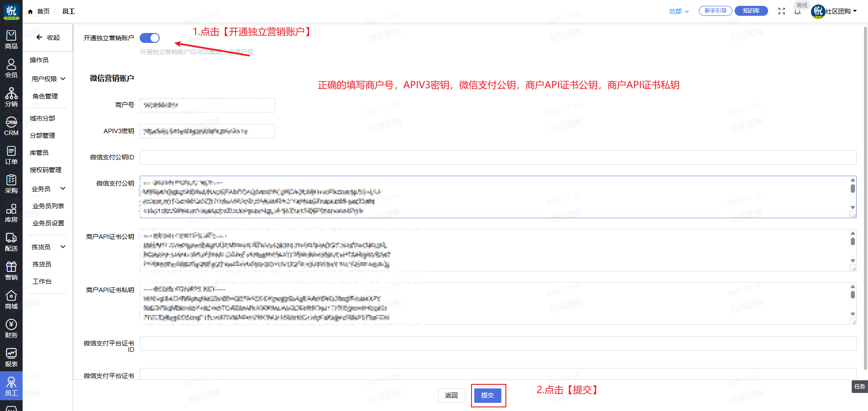Click the 微信支付公钥 textarea scrollbar

coord(853,188)
